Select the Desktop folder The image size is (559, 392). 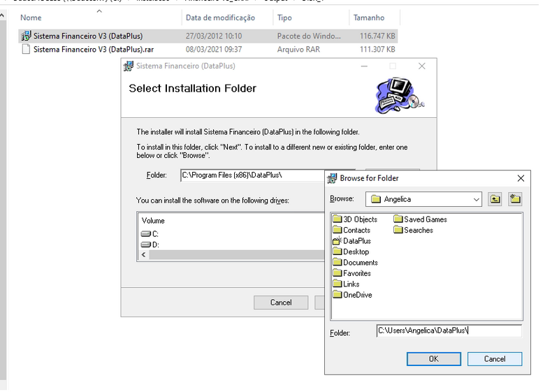tap(351, 252)
